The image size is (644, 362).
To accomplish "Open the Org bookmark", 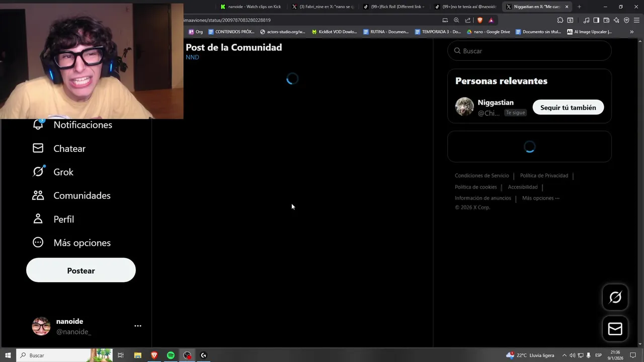I will [196, 32].
